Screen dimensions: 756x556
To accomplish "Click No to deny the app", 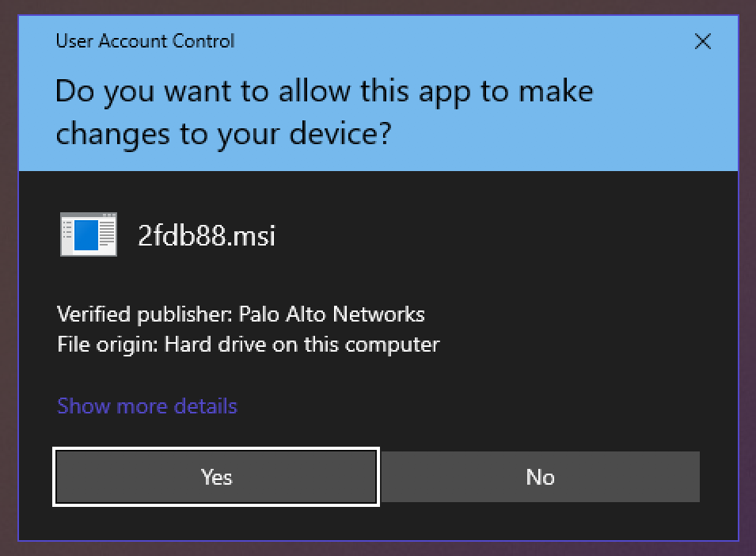I will [x=540, y=477].
